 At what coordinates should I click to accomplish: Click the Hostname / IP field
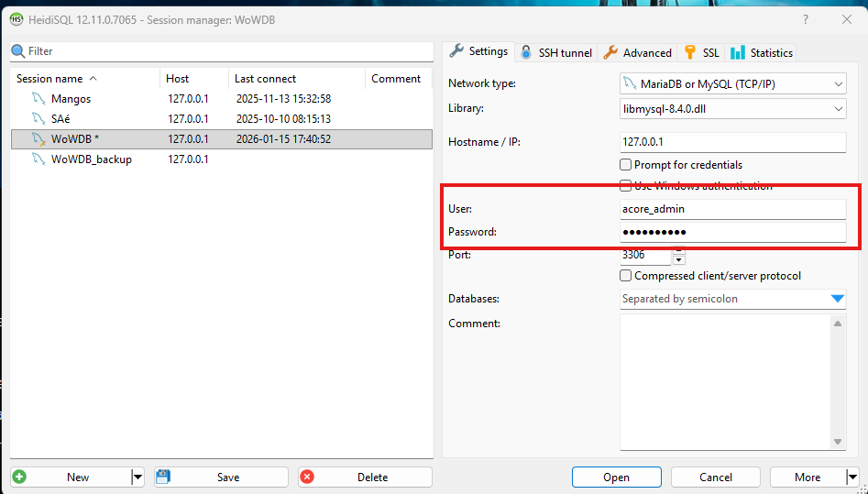(733, 142)
